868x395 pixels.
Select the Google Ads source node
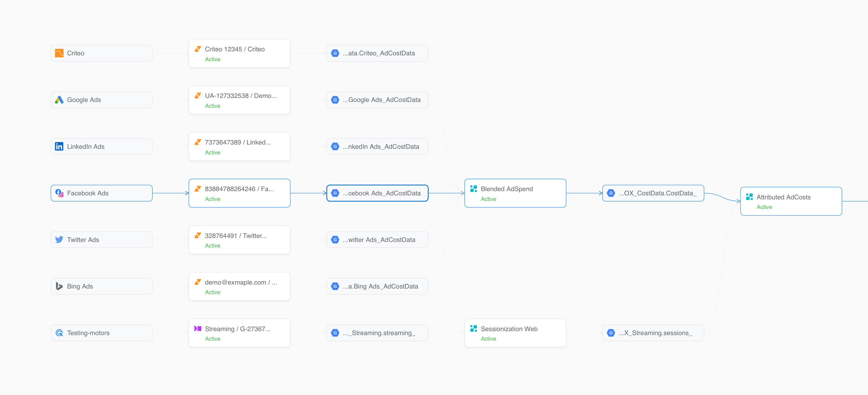[102, 100]
